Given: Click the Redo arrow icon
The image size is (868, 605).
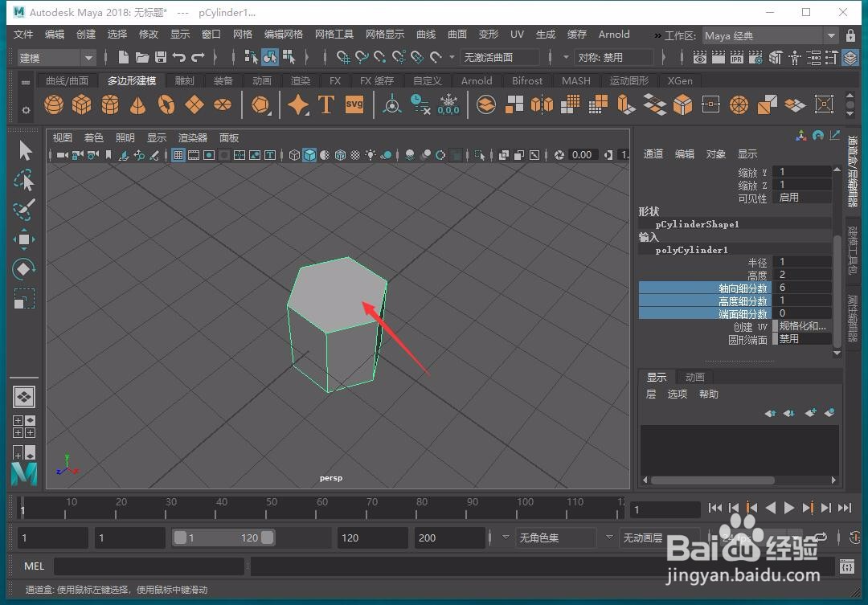Looking at the screenshot, I should [x=198, y=57].
